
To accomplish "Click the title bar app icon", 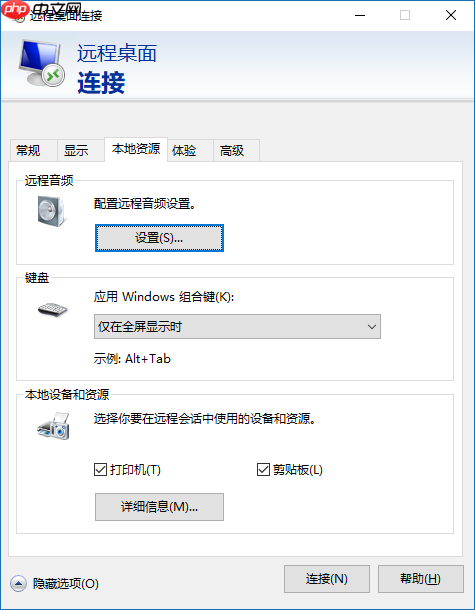I will point(18,16).
